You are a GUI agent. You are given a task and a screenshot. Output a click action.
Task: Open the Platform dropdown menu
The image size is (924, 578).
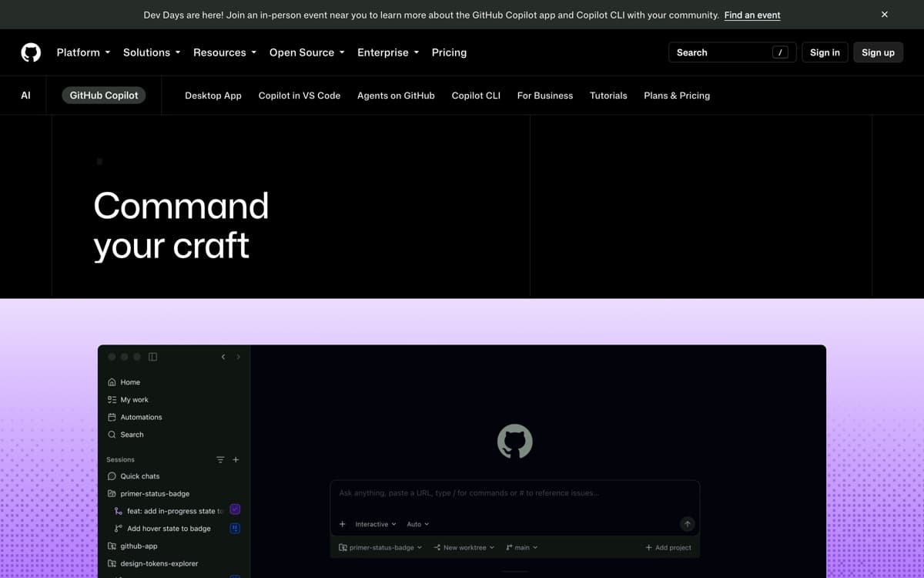pyautogui.click(x=83, y=52)
